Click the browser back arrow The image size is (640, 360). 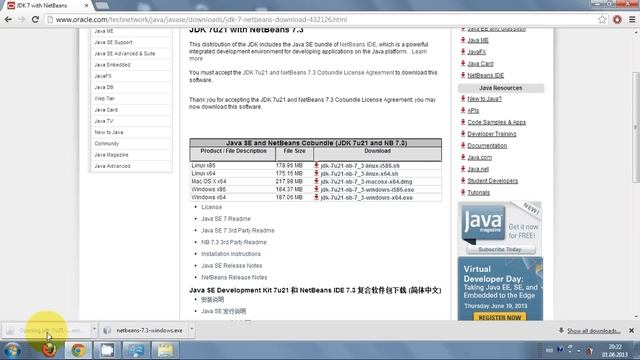(x=8, y=19)
